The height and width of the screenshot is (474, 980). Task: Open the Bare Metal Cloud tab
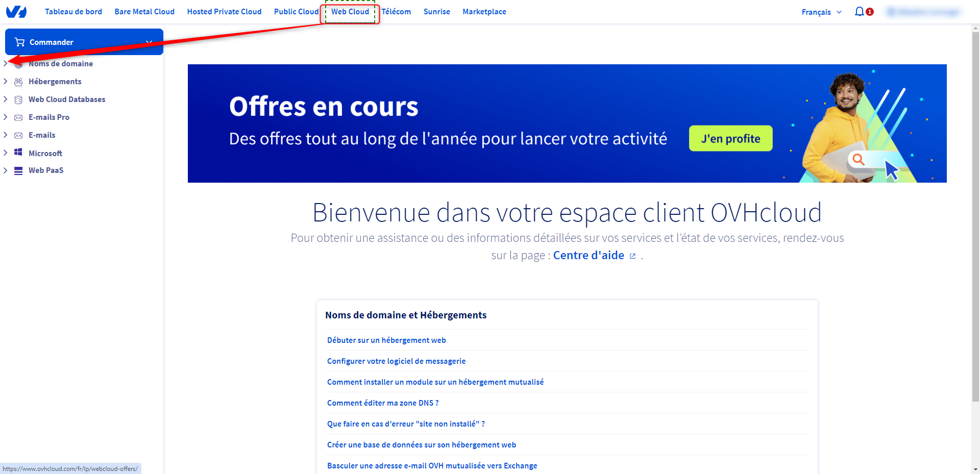(144, 11)
